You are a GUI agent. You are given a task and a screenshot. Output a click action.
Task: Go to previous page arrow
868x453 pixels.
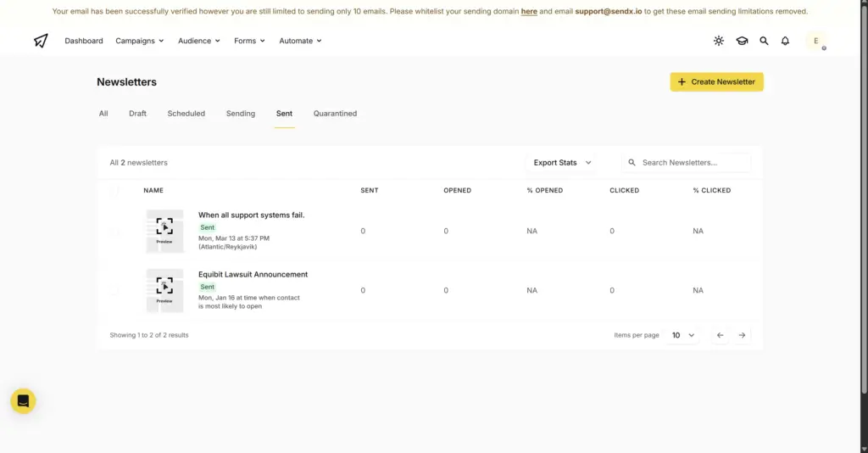pyautogui.click(x=721, y=335)
